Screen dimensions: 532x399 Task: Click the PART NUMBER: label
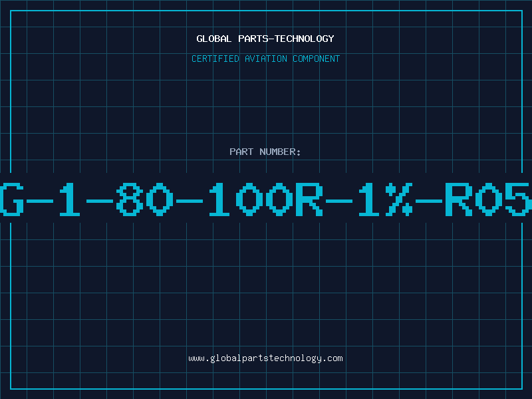pos(265,152)
